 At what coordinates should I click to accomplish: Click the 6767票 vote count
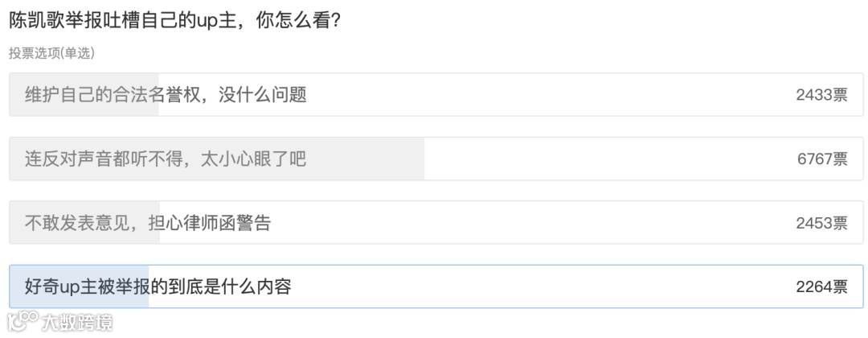tap(821, 159)
